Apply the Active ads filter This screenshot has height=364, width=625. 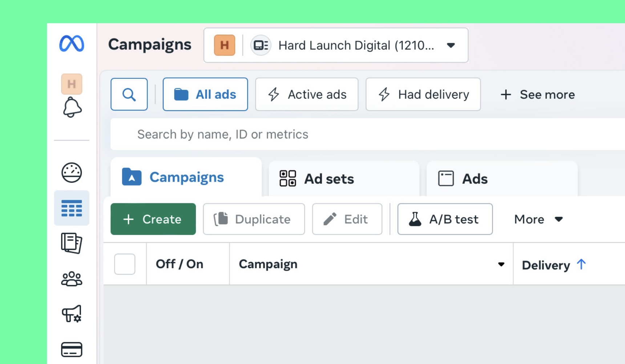(307, 94)
